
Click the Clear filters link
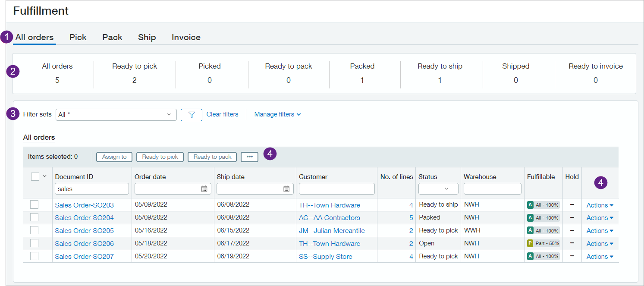click(x=222, y=114)
